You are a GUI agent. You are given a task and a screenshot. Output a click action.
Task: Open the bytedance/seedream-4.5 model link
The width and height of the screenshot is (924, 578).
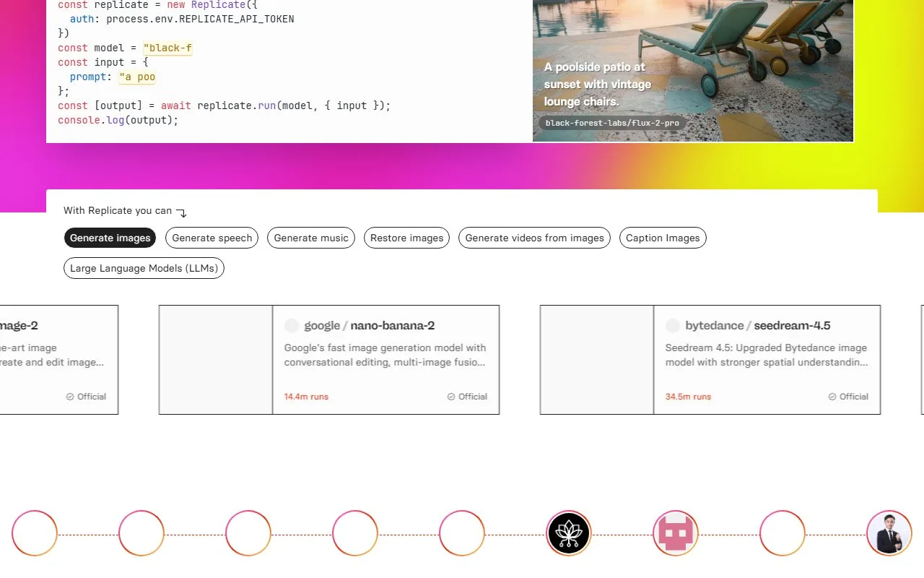click(x=758, y=326)
